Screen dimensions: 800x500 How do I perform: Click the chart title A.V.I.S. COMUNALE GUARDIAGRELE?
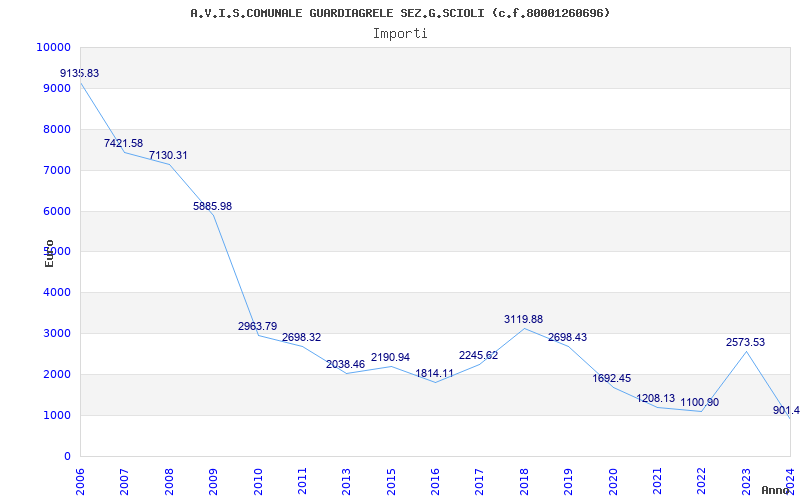click(x=400, y=13)
